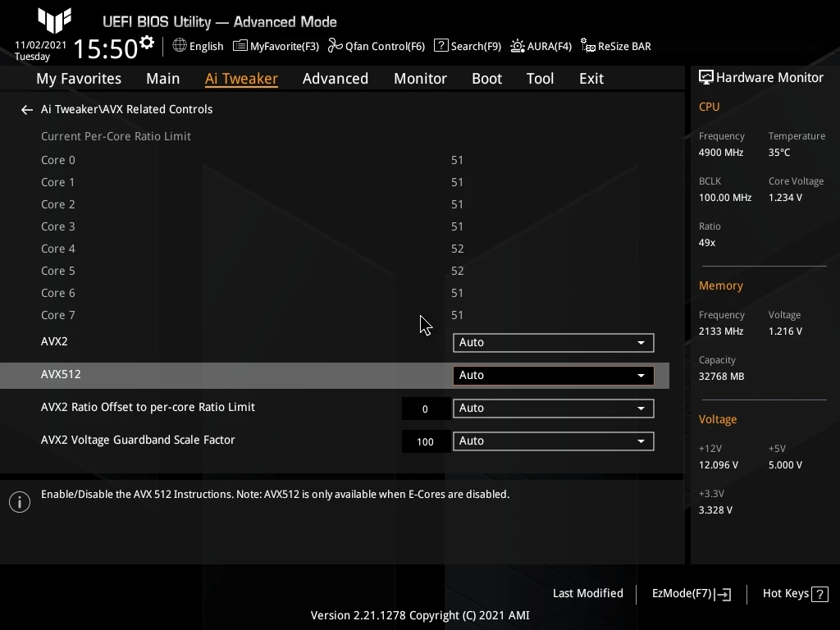Open MyFavorite(F3) list

[x=276, y=46]
